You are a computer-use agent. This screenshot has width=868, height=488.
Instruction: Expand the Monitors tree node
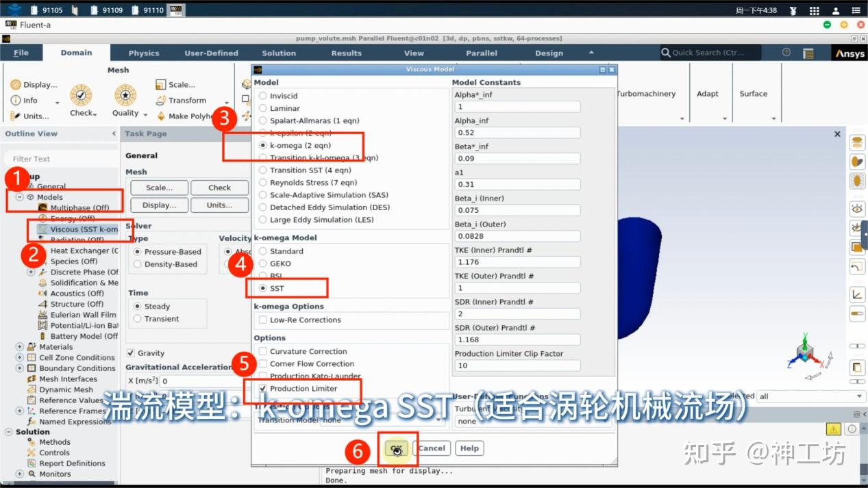click(x=20, y=474)
